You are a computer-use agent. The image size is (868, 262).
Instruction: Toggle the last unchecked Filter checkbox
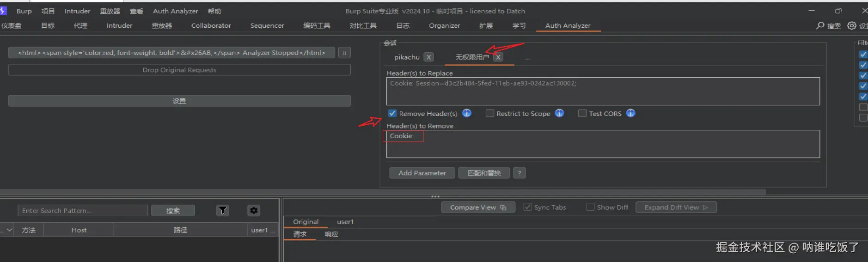point(863,118)
